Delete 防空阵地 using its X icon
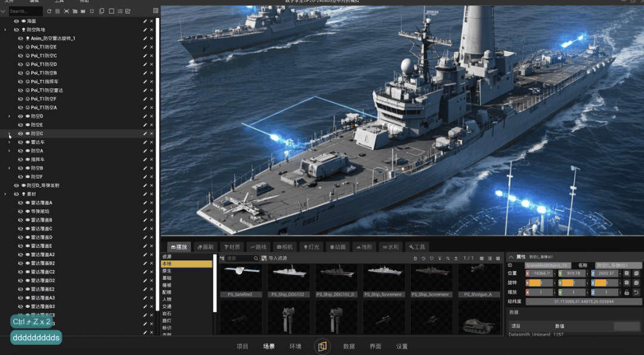The image size is (644, 355). point(151,29)
